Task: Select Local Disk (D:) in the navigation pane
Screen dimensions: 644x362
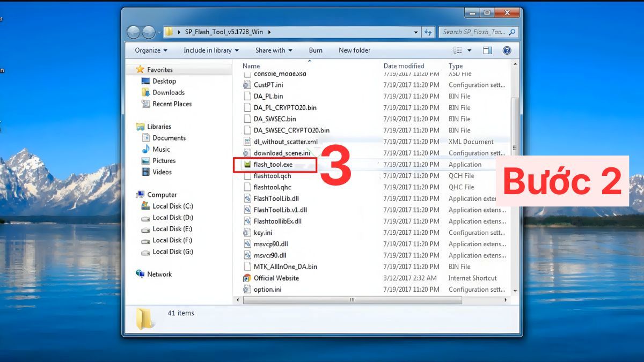Action: (172, 217)
